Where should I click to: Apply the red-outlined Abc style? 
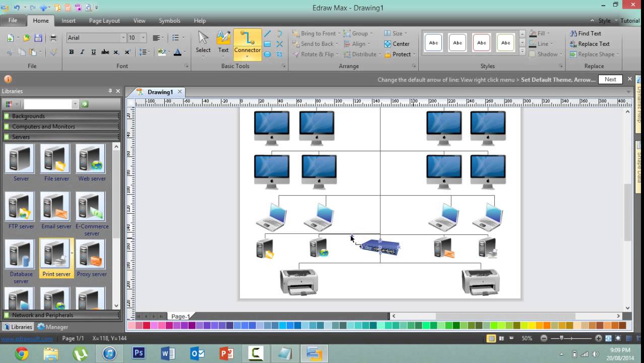pyautogui.click(x=481, y=43)
